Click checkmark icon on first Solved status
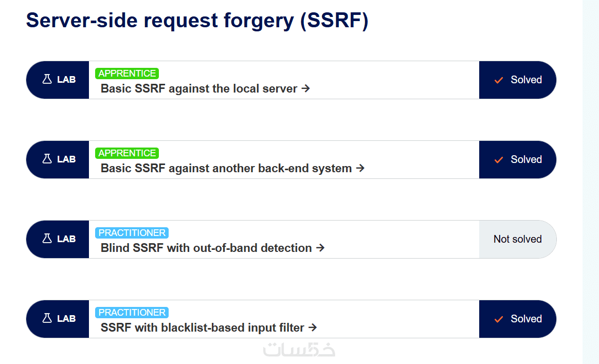 point(498,80)
